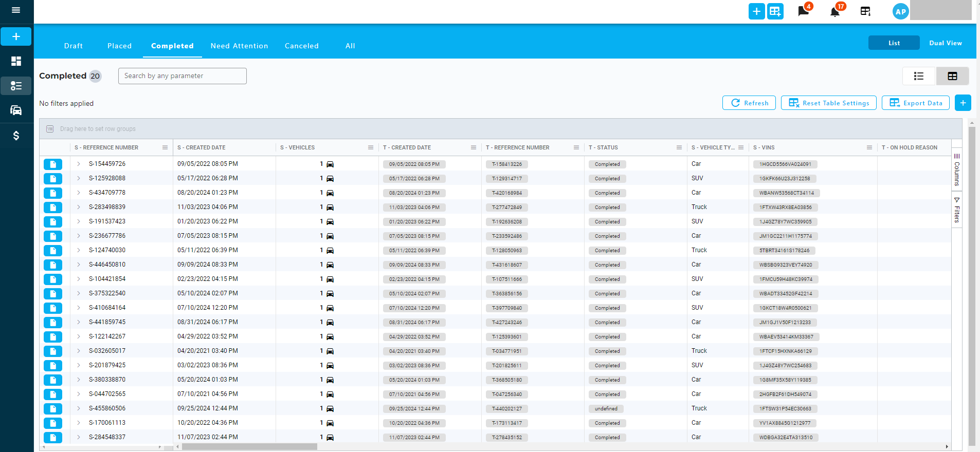980x452 pixels.
Task: Click reference S-284548337
Action: coord(107,437)
